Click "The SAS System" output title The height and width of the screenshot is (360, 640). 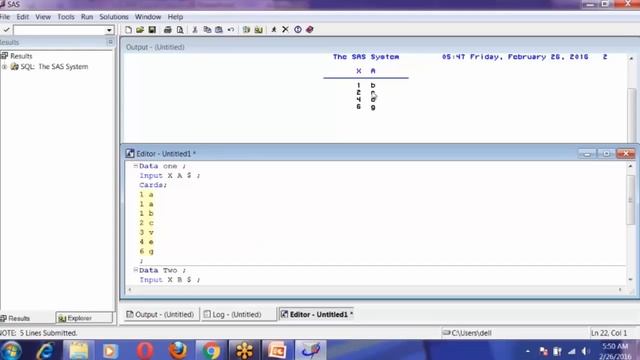[366, 57]
